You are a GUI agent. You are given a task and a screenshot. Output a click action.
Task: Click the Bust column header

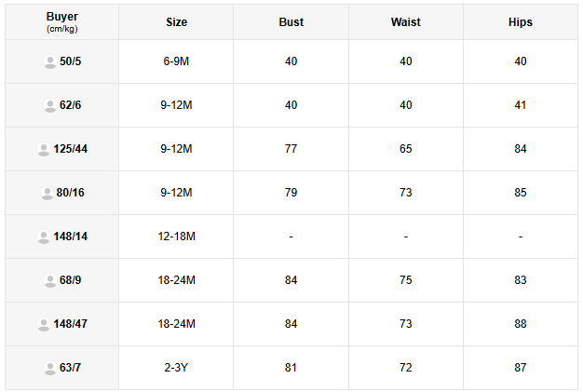(291, 22)
